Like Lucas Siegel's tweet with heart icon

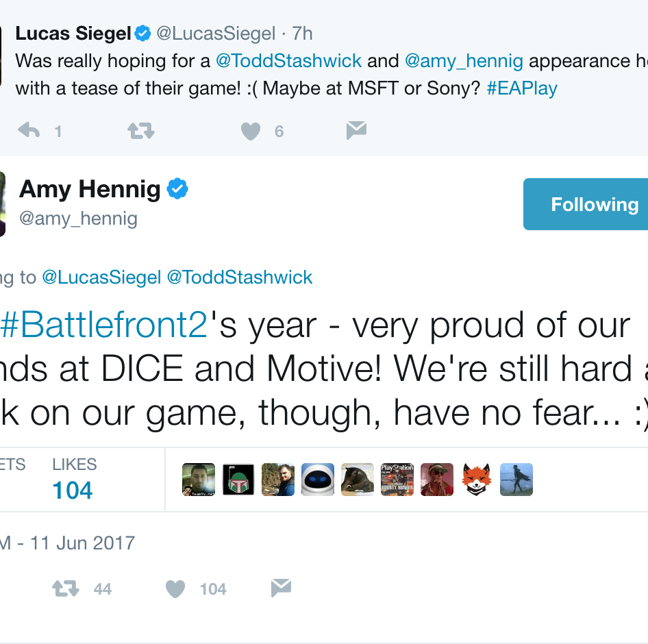point(251,132)
